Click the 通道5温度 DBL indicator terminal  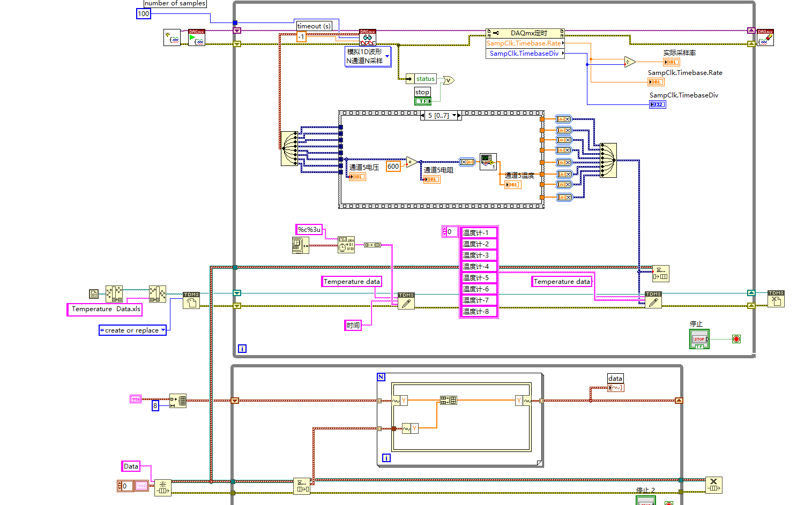513,185
